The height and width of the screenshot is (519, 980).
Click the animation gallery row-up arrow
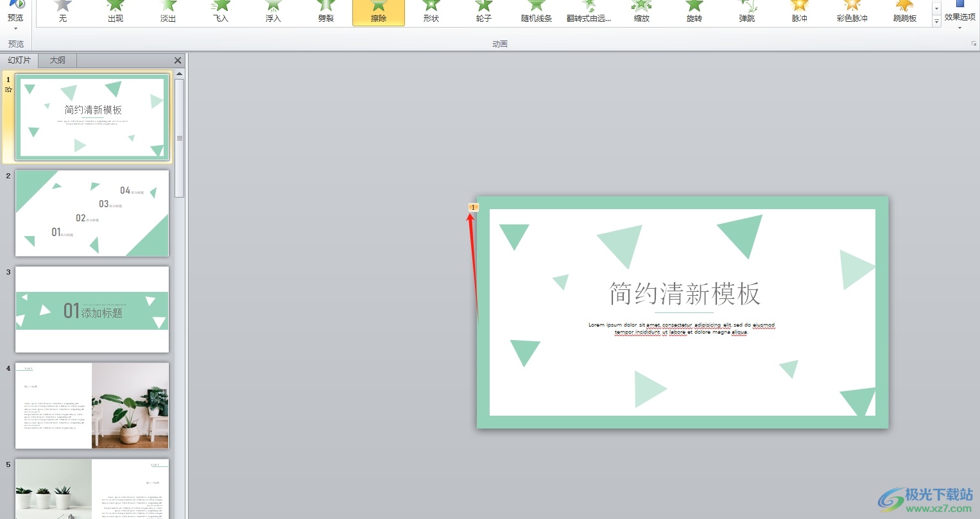tap(936, 8)
